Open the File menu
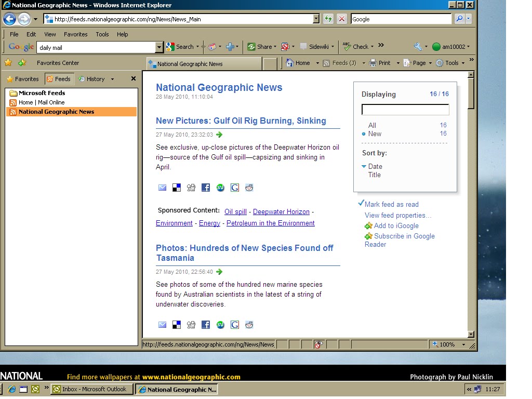532x399 pixels. (x=14, y=34)
